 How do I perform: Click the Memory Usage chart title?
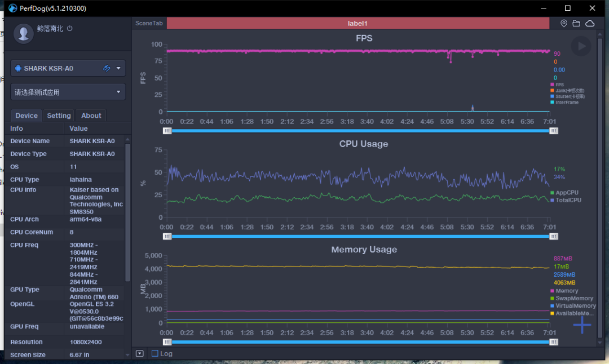(364, 250)
